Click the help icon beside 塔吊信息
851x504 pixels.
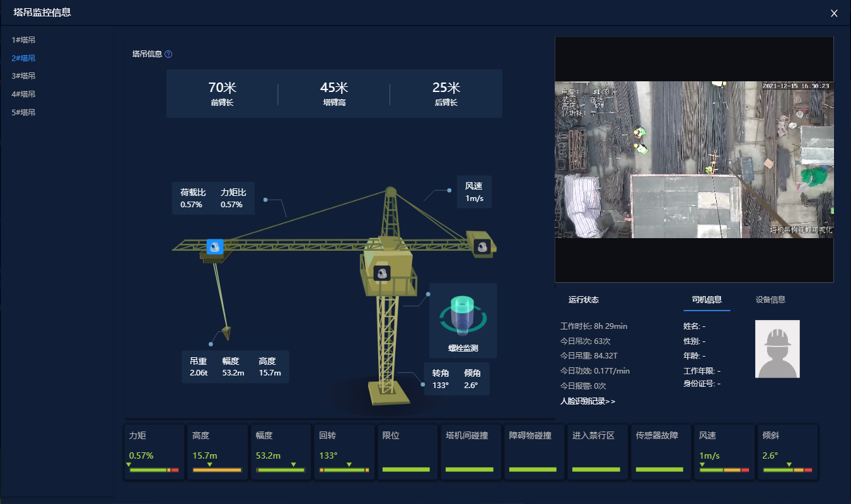point(168,54)
